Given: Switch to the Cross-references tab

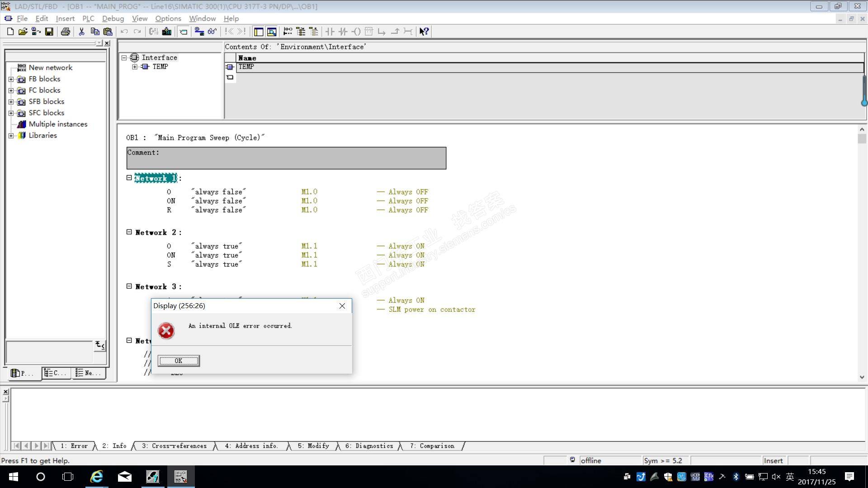Looking at the screenshot, I should tap(174, 446).
